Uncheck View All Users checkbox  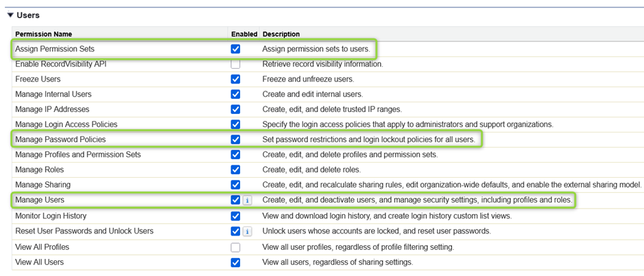(x=236, y=263)
